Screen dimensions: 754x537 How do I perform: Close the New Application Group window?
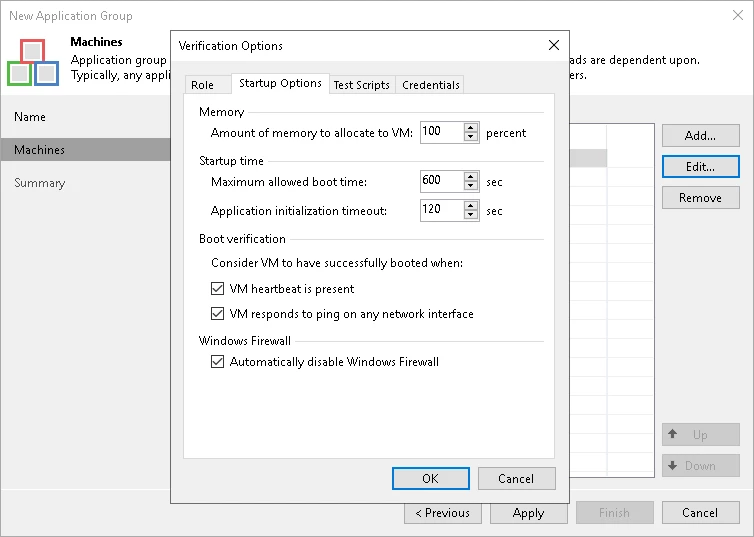point(735,16)
